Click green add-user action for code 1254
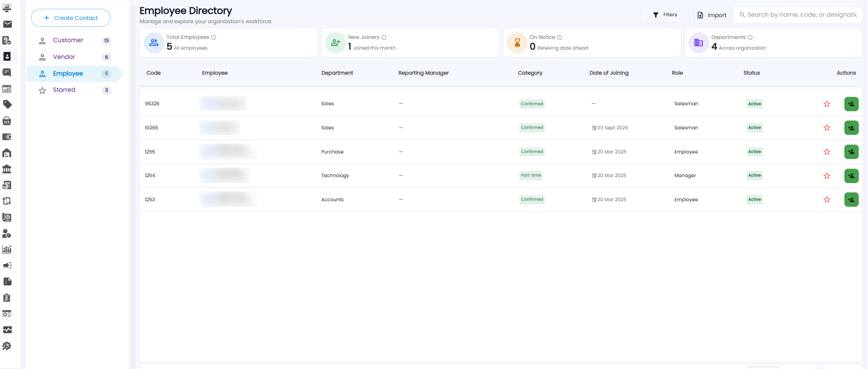The width and height of the screenshot is (868, 369). pyautogui.click(x=851, y=176)
